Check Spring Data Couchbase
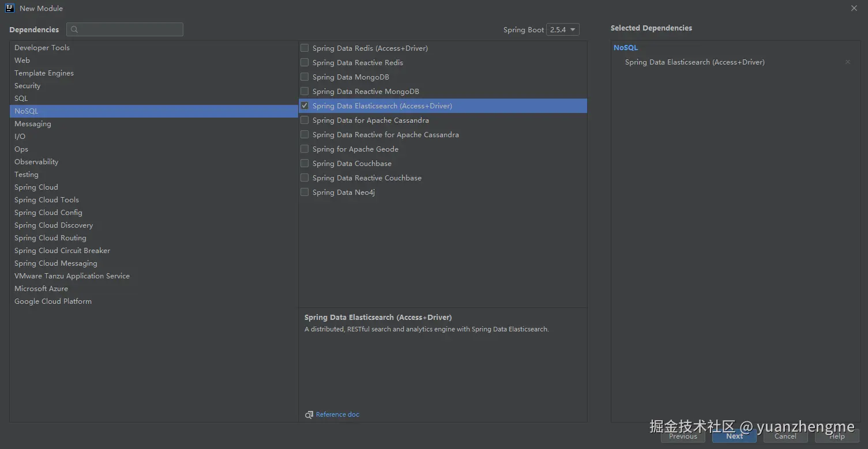The width and height of the screenshot is (868, 449). pos(305,163)
